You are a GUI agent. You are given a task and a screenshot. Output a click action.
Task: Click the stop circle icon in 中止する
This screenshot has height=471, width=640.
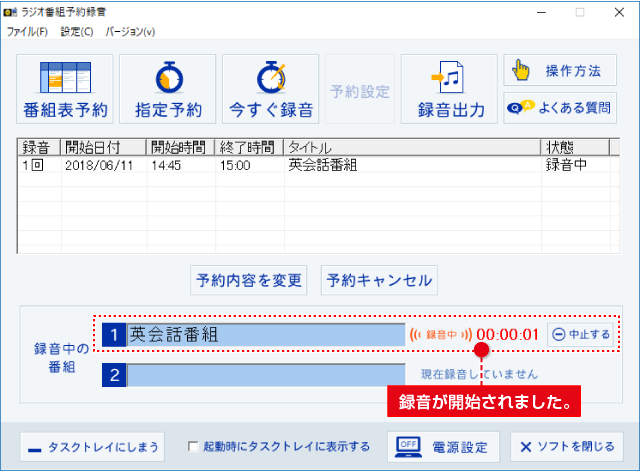click(x=558, y=335)
